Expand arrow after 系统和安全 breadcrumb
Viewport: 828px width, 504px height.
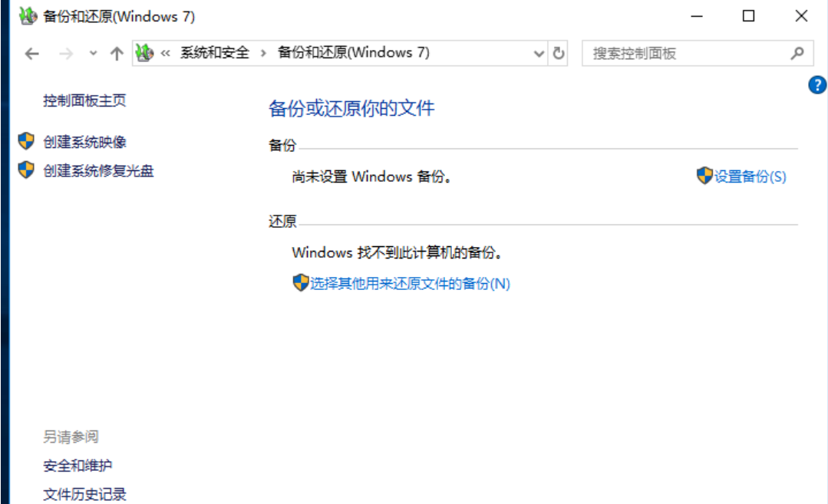[263, 53]
